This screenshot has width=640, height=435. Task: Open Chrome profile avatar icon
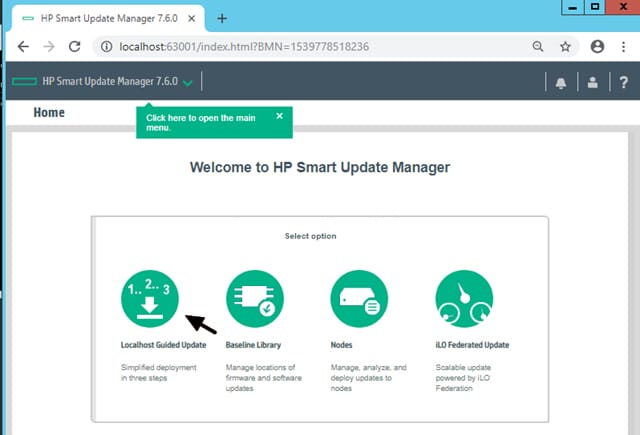tap(597, 47)
